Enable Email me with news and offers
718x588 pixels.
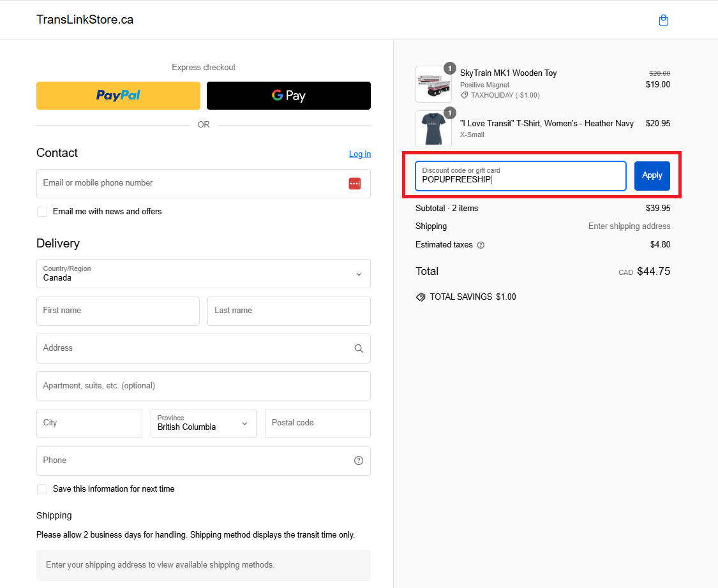tap(42, 212)
